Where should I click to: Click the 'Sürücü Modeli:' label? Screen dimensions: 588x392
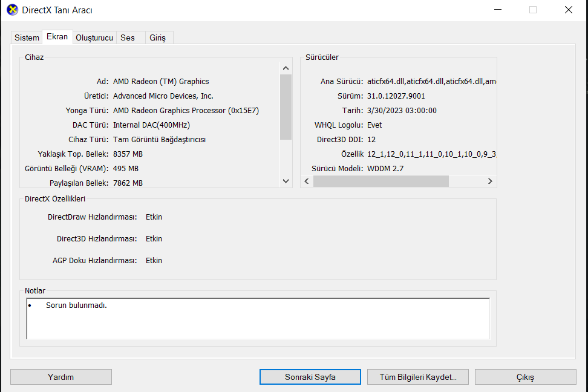337,169
